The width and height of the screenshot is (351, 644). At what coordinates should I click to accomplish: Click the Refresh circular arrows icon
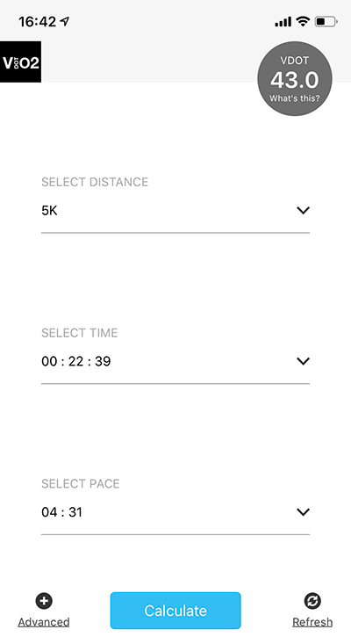pos(312,601)
